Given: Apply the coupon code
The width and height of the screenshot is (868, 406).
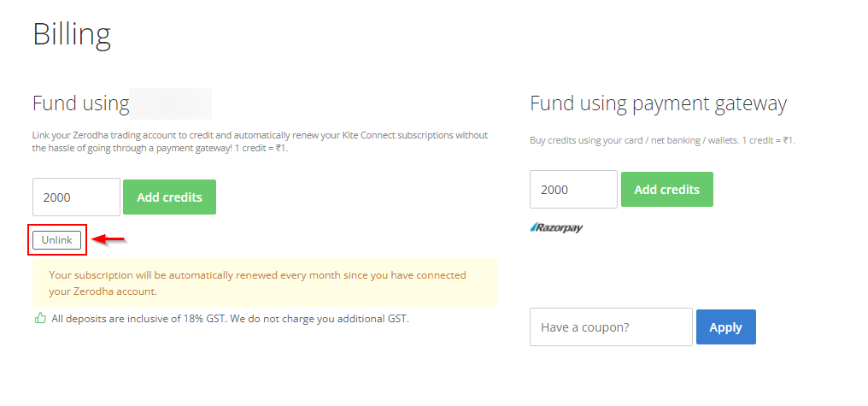Looking at the screenshot, I should (725, 327).
